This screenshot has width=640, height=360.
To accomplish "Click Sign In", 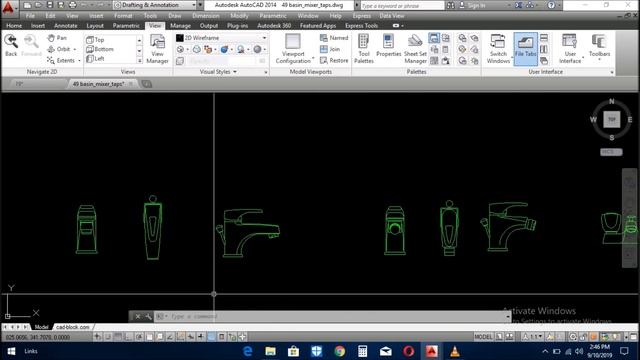I will [476, 5].
